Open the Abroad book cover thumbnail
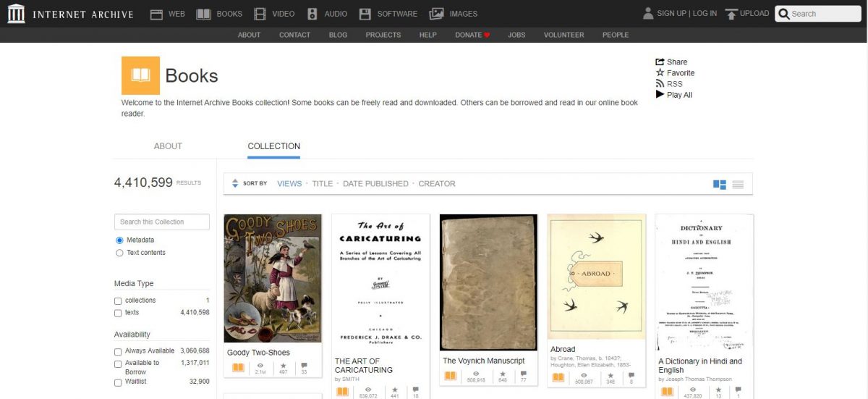Viewport: 868px width, 399px height. 596,277
